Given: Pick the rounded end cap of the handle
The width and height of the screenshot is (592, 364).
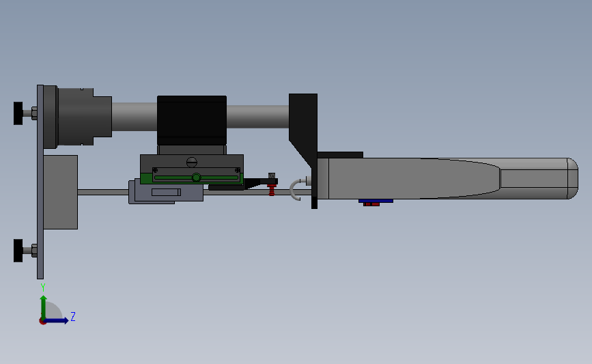Looking at the screenshot, I should [x=573, y=179].
